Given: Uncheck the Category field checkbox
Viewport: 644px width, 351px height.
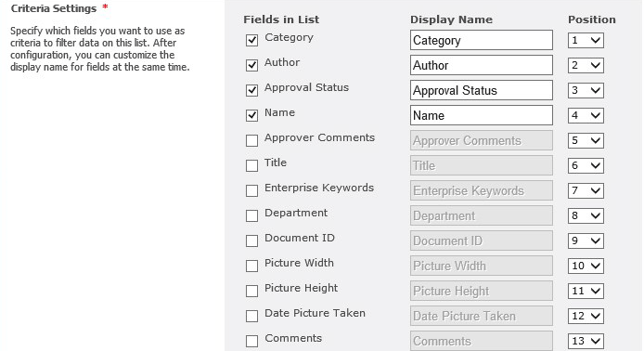Looking at the screenshot, I should tap(251, 40).
